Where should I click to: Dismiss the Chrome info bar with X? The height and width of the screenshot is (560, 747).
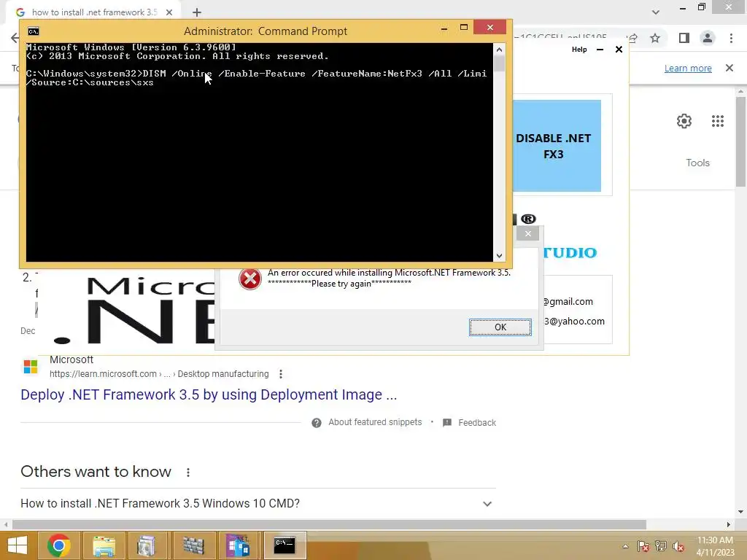(729, 68)
